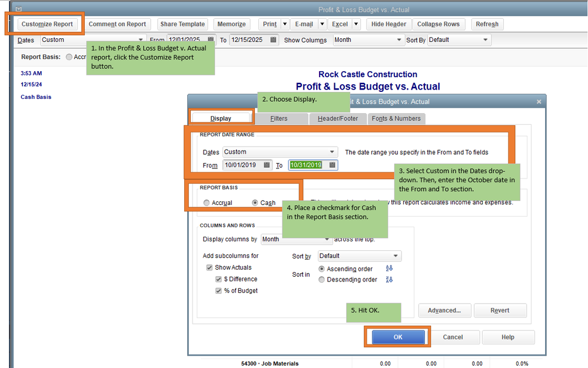Screen dimensions: 588x368
Task: Click ascending A-Z sort icon
Action: point(389,268)
